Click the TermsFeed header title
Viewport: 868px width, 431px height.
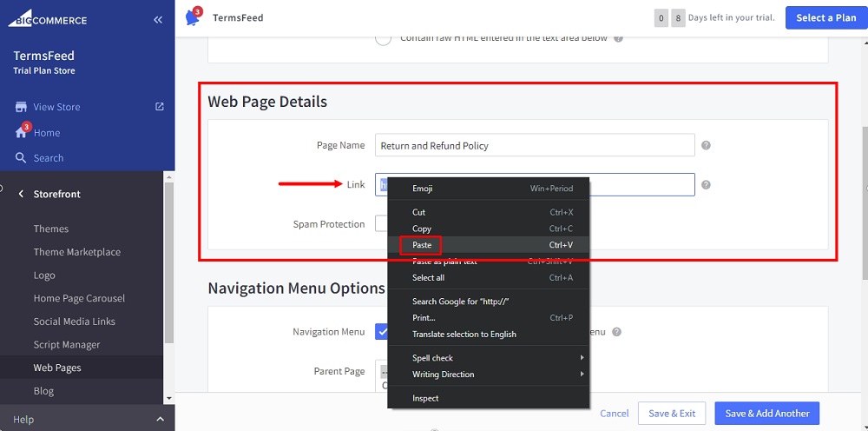tap(238, 17)
